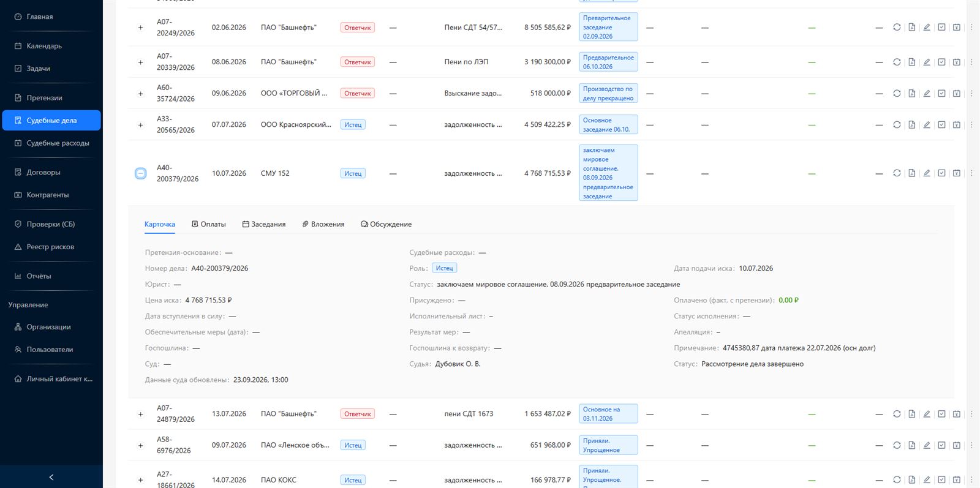Open Пользователи under Управление
Image resolution: width=980 pixels, height=488 pixels.
pyautogui.click(x=51, y=350)
